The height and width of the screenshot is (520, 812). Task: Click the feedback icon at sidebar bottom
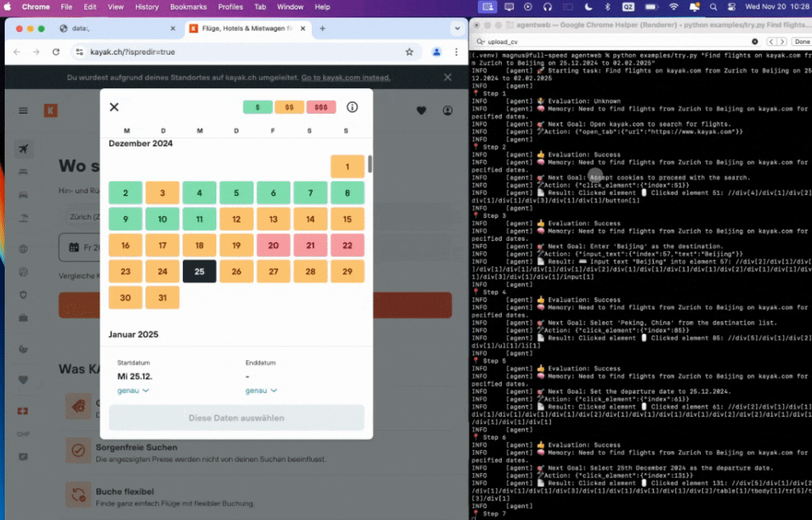click(x=23, y=457)
